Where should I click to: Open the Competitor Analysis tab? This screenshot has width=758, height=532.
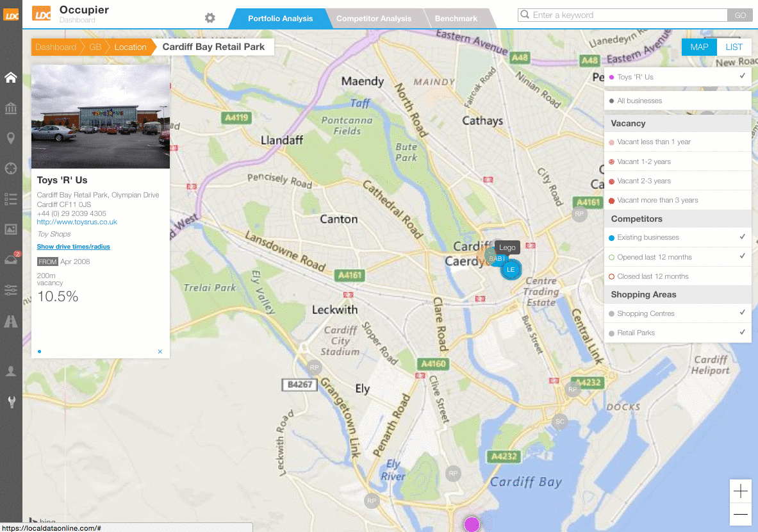click(374, 19)
